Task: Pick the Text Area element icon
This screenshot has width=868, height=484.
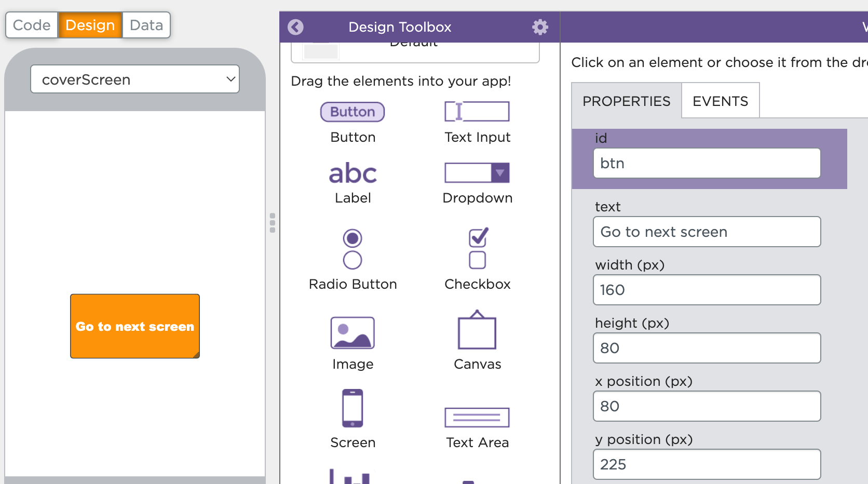Action: click(x=477, y=418)
